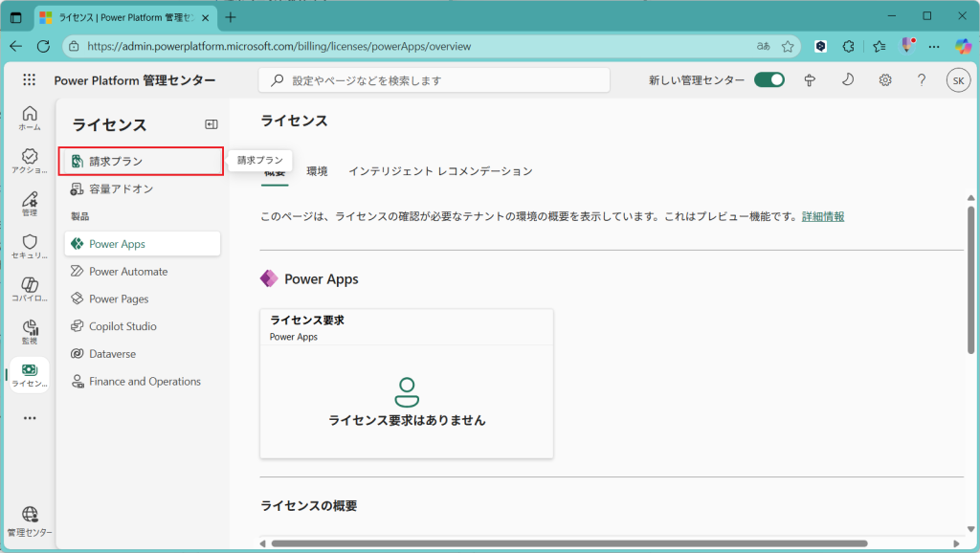Open Security shield in the left rail
This screenshot has height=553, width=980.
pyautogui.click(x=30, y=246)
